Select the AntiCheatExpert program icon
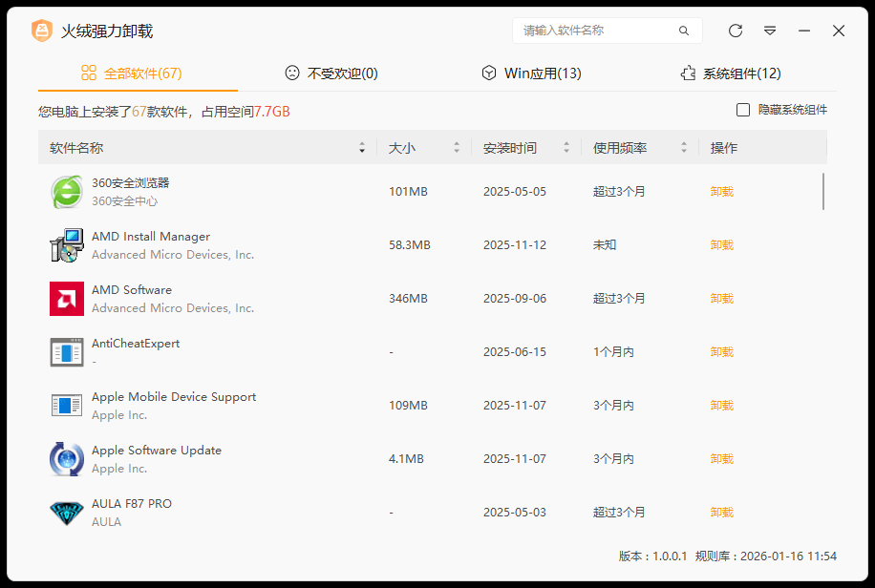This screenshot has height=588, width=875. [67, 352]
